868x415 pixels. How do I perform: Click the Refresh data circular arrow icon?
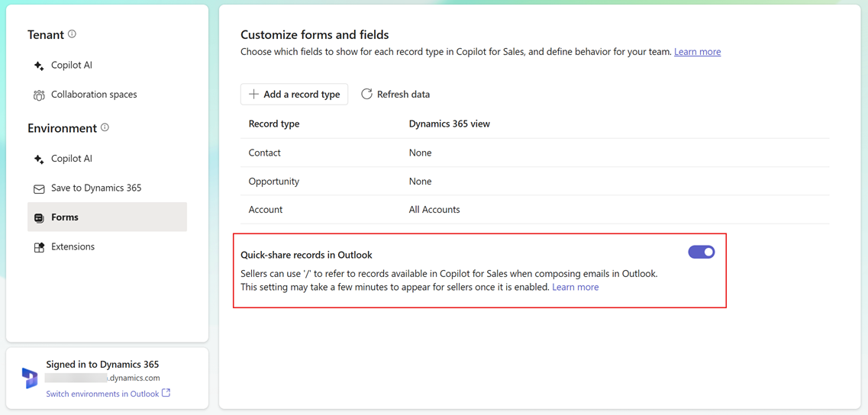(366, 94)
